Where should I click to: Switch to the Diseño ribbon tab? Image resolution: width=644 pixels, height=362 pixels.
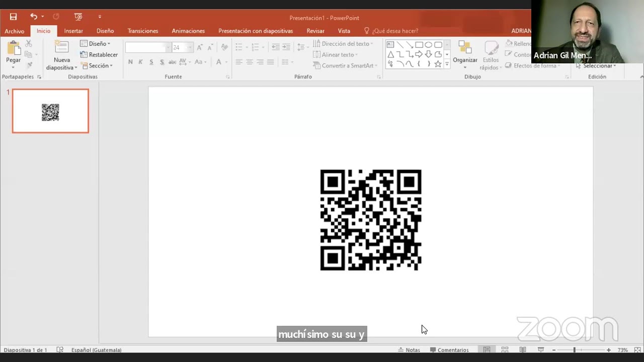105,31
